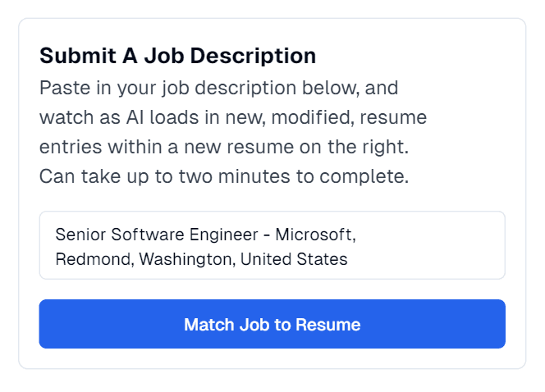Click the 'Can take up to two minutes' sentence

[223, 176]
